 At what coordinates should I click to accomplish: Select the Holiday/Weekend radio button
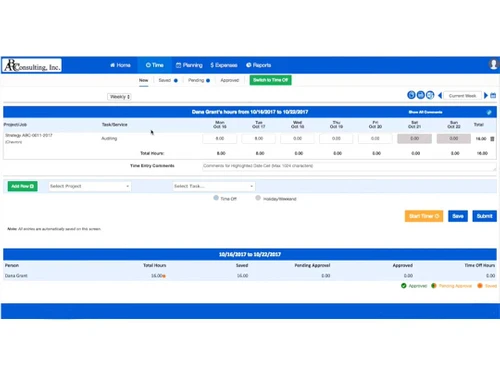pyautogui.click(x=258, y=198)
